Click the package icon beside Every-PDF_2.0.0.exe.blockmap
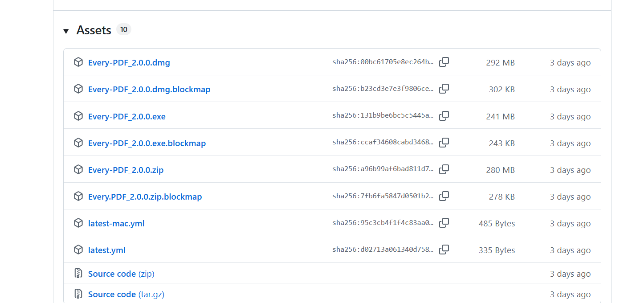 (x=78, y=143)
